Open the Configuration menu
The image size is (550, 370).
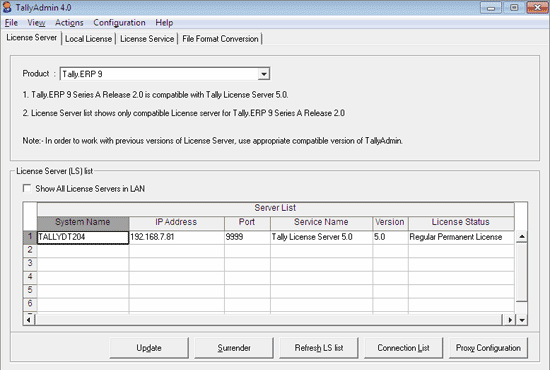119,23
